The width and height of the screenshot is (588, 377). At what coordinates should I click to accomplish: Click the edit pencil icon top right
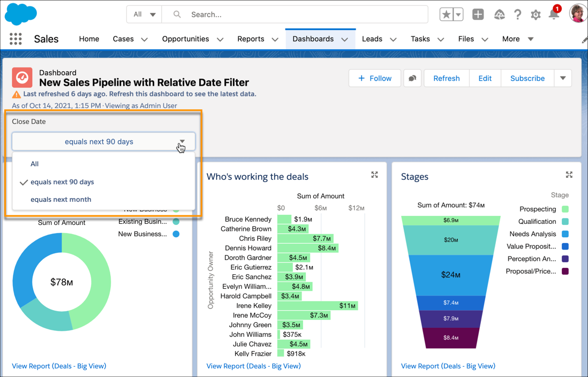(x=584, y=39)
